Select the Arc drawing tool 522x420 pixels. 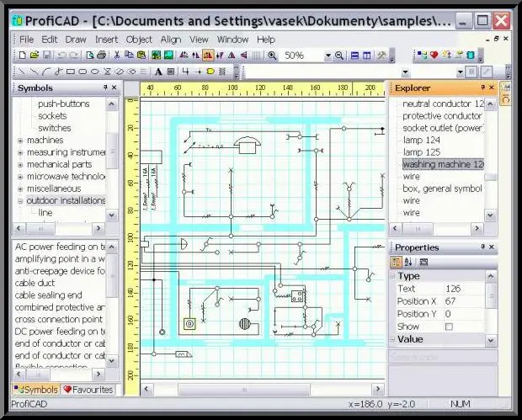pyautogui.click(x=46, y=72)
